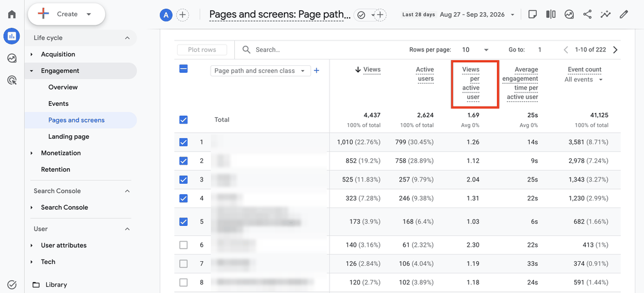Select the Reports bar chart icon
This screenshot has width=644, height=293.
coord(12,36)
